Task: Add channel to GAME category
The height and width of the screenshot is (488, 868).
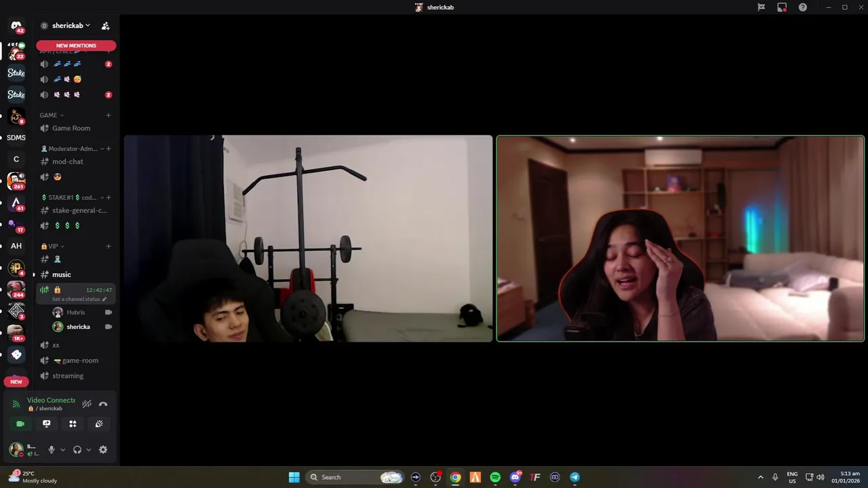Action: pyautogui.click(x=108, y=115)
